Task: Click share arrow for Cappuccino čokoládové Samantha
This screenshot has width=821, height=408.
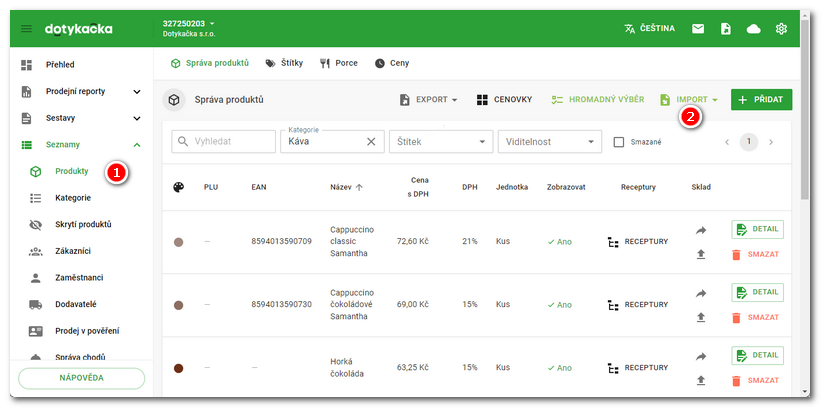Action: click(701, 293)
